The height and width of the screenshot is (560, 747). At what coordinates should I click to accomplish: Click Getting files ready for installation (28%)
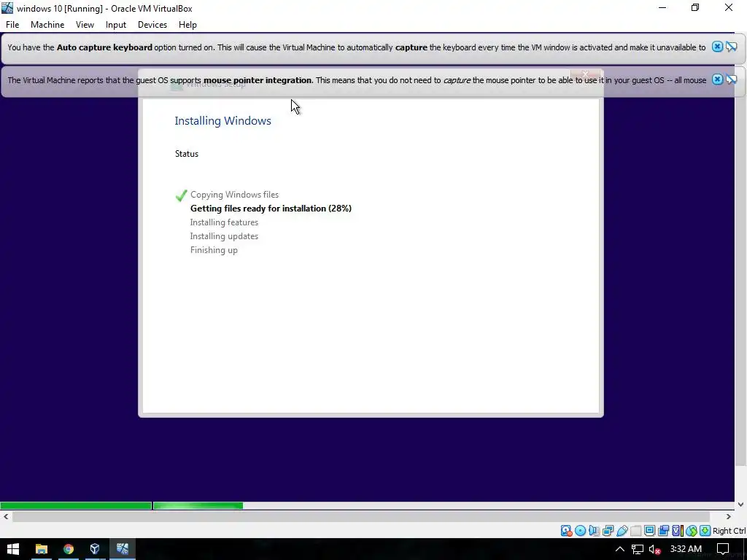pyautogui.click(x=271, y=209)
